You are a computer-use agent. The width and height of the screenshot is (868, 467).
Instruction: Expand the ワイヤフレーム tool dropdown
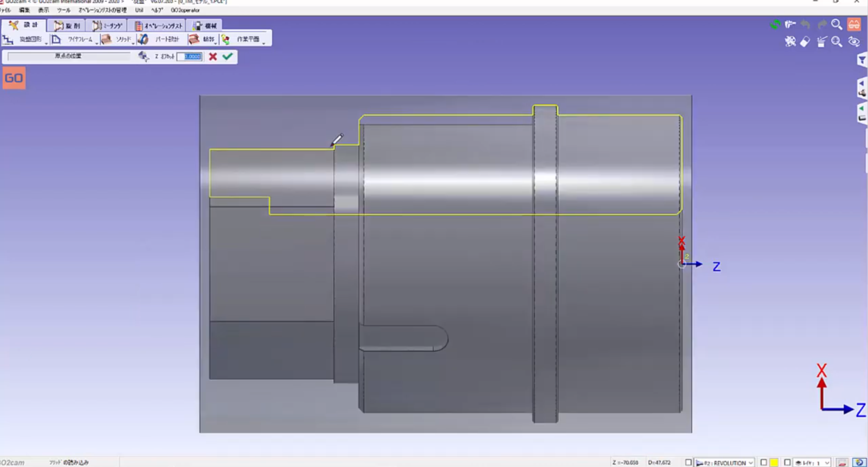(96, 42)
